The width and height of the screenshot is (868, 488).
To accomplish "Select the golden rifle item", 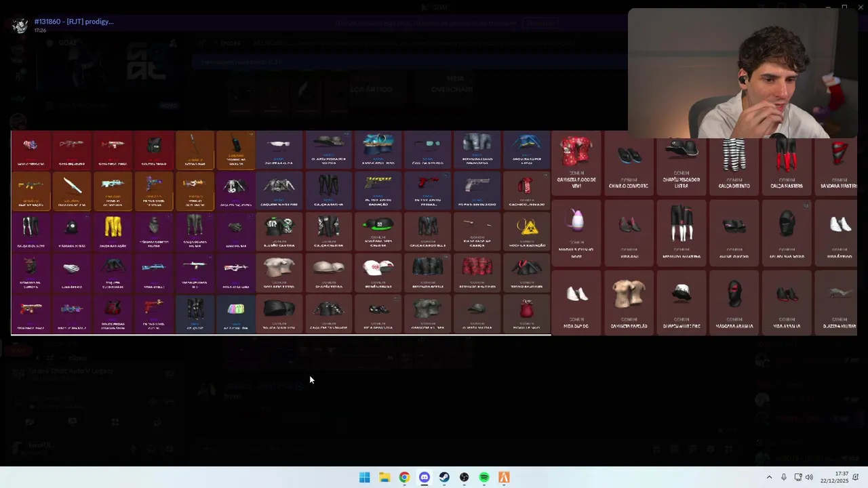I will click(31, 190).
